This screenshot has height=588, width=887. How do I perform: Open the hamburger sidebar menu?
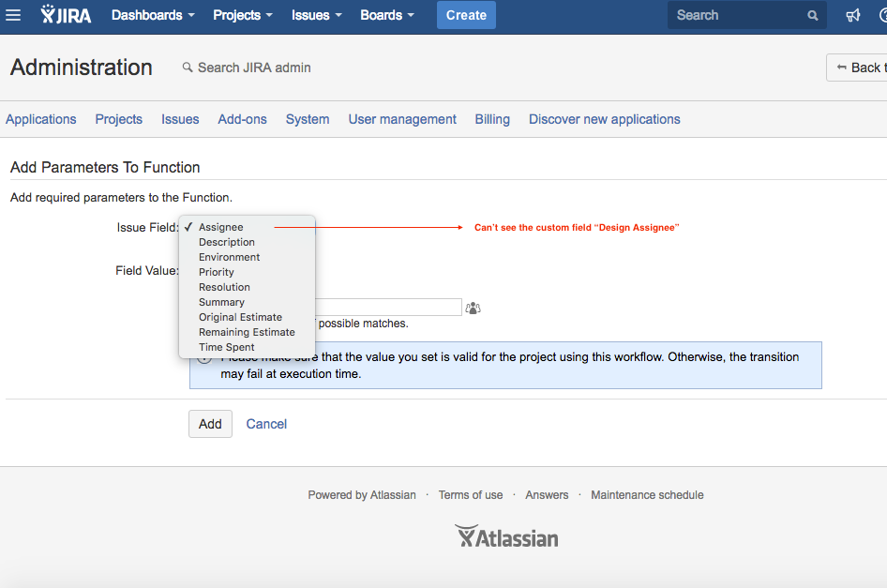click(x=13, y=15)
